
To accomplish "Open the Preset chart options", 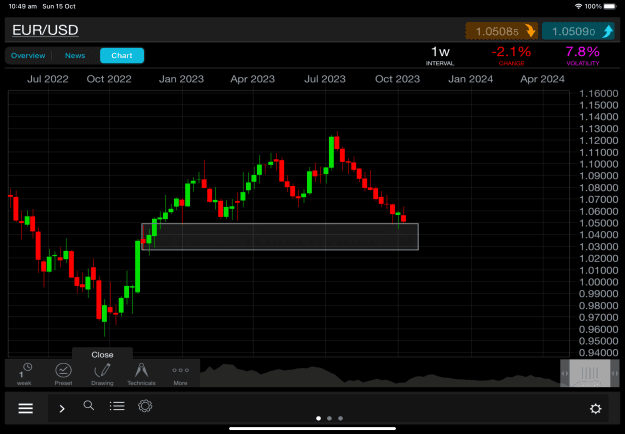I will (x=63, y=373).
